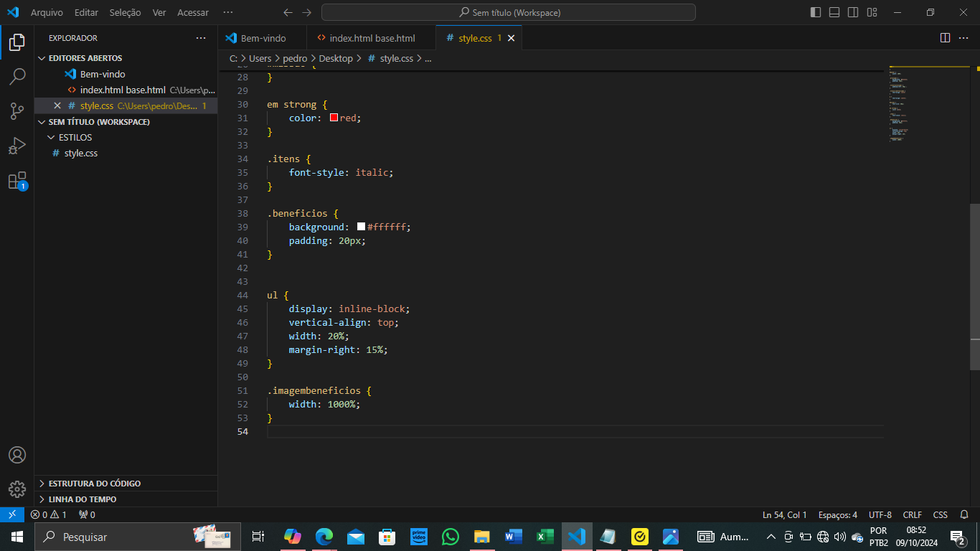The image size is (980, 551).
Task: Show errors and warnings in status bar
Action: coord(48,514)
